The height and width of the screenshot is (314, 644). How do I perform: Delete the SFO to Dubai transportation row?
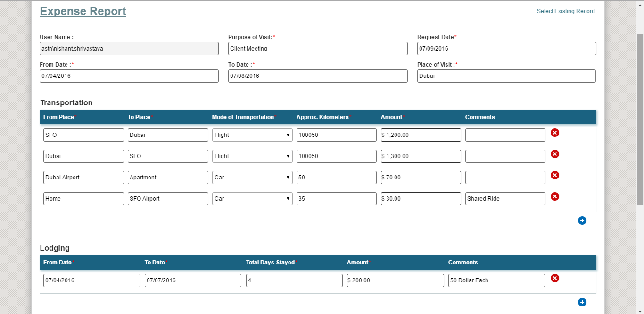pos(555,133)
